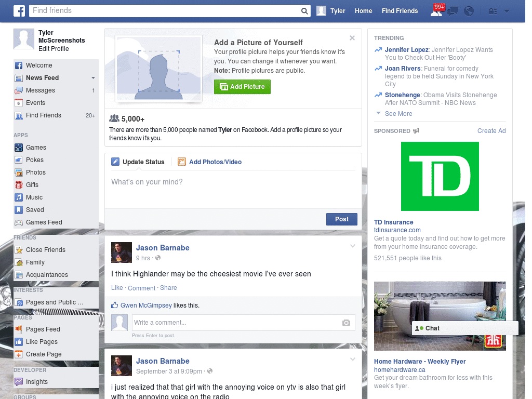Click the Facebook logo icon
Viewport: 532px width, 399px height.
[x=19, y=11]
